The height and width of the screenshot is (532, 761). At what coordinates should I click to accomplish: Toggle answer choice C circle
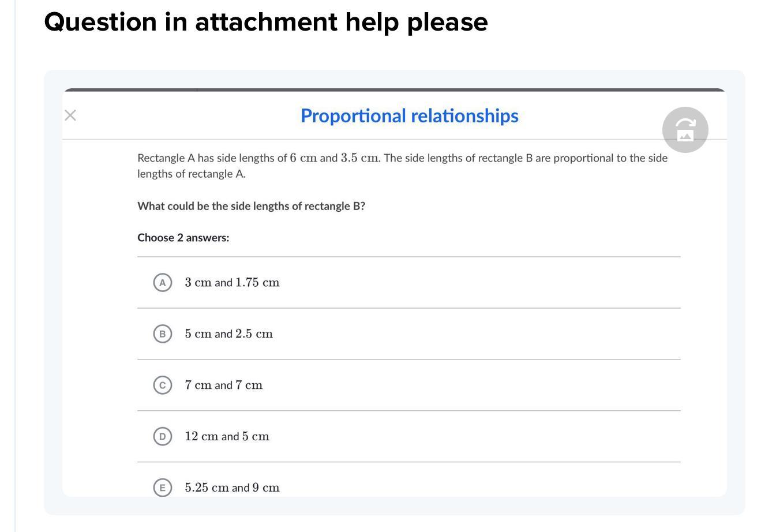[x=163, y=385]
